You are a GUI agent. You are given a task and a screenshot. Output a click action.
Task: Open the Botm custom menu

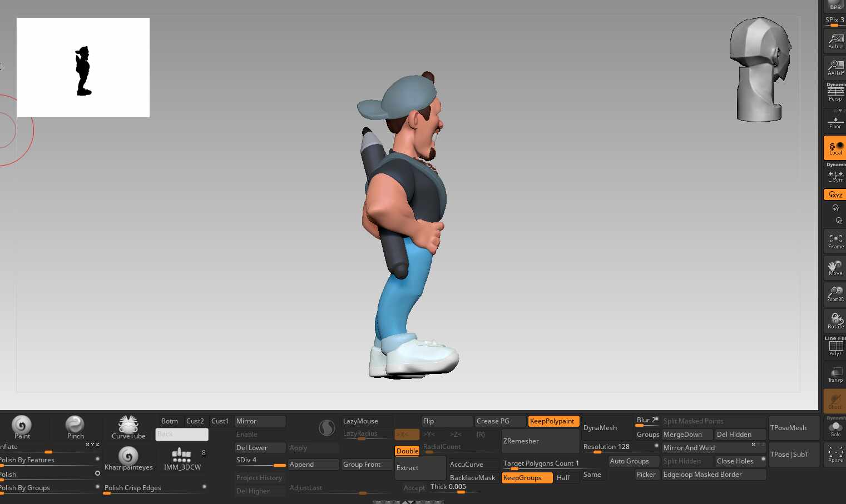(169, 421)
